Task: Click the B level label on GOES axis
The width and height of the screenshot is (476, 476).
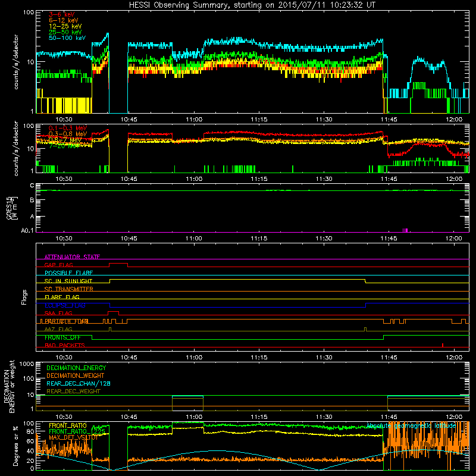Action: coord(32,200)
